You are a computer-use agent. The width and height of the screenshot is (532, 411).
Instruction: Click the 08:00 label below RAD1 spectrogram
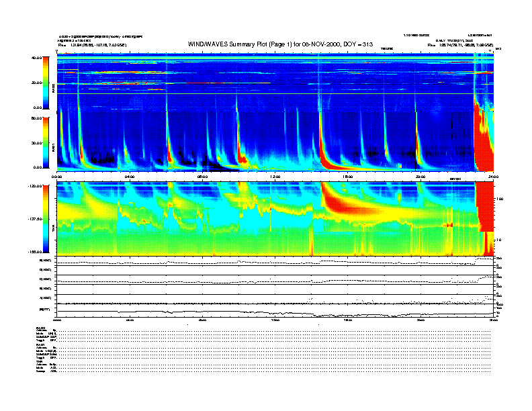tap(202, 177)
